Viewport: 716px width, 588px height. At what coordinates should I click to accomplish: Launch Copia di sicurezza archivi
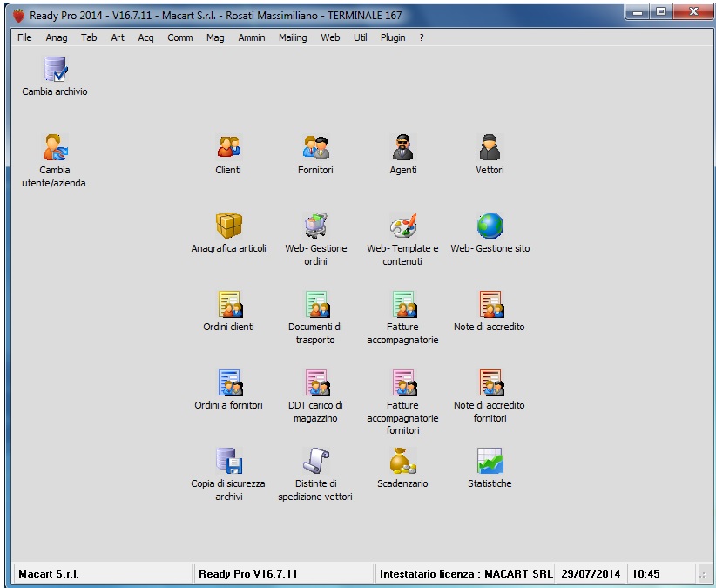tap(228, 461)
